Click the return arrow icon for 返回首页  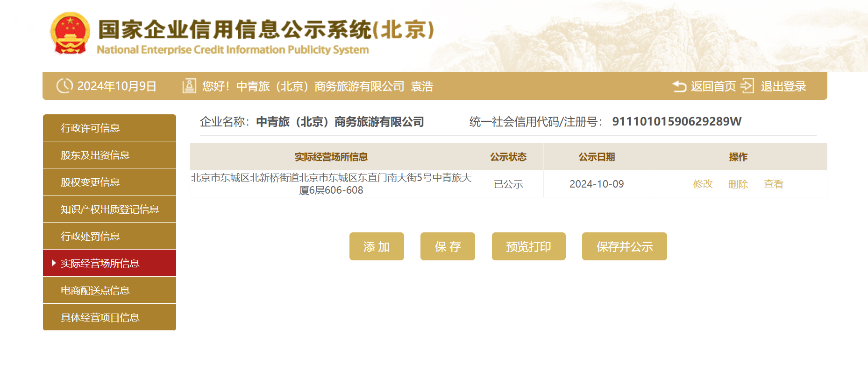[x=679, y=86]
